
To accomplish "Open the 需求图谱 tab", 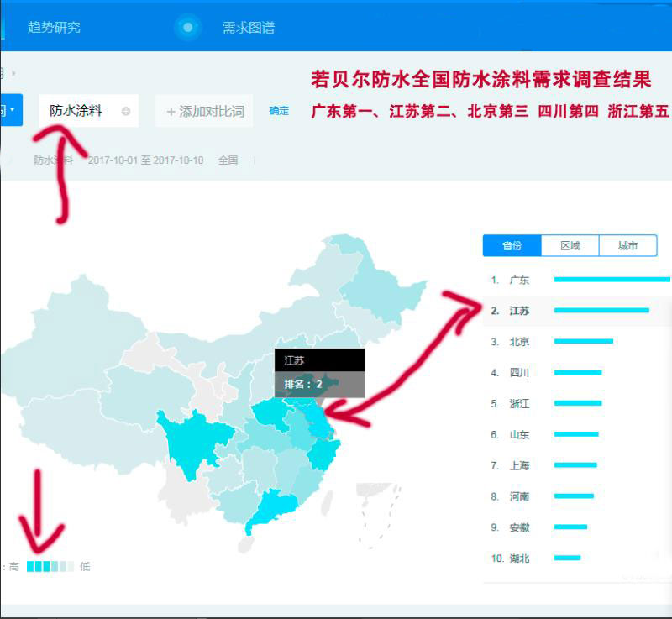I will [x=249, y=28].
